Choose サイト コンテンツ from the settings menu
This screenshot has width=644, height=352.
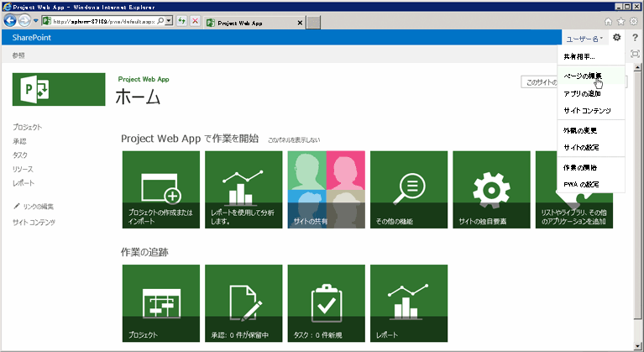pos(591,111)
